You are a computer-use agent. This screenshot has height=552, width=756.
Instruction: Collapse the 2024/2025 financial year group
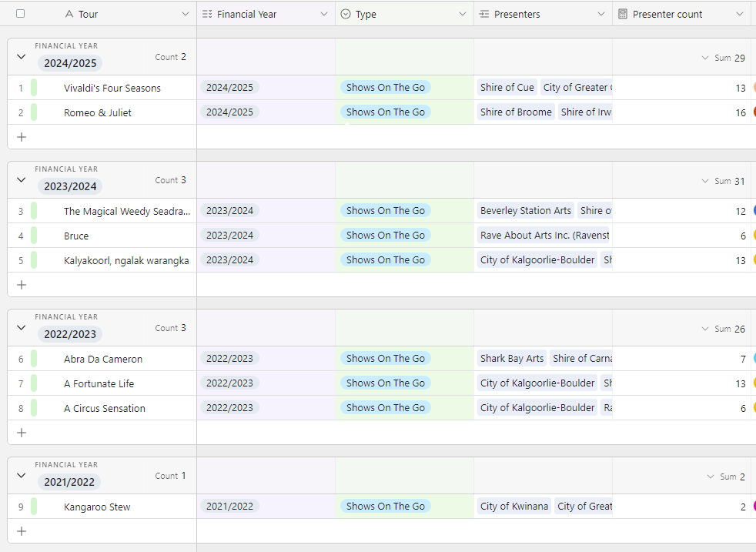point(22,56)
